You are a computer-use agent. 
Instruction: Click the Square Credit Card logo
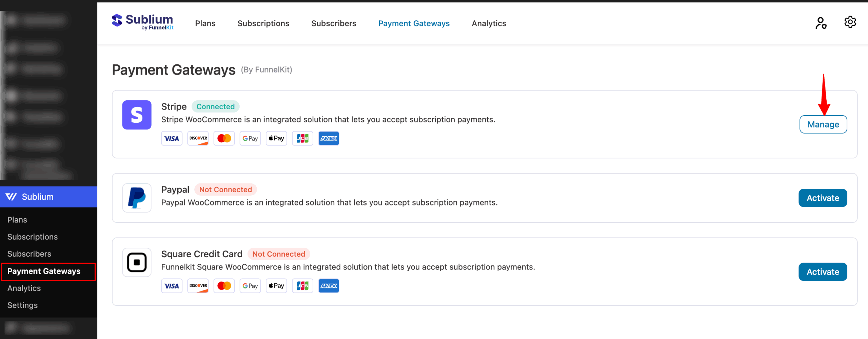coord(136,262)
